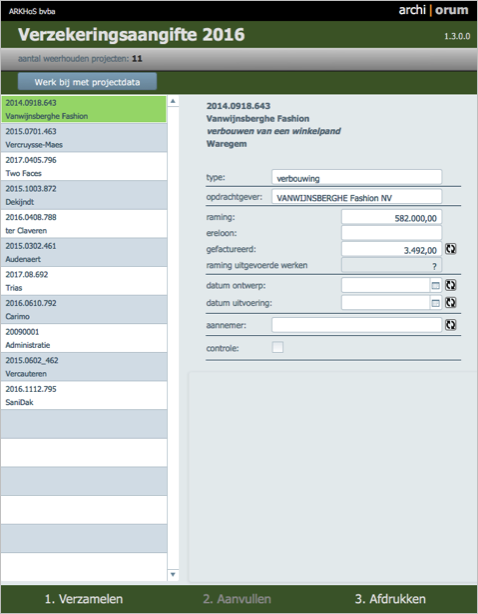The height and width of the screenshot is (614, 478).
Task: Click the raming uitgevoerde werken value field
Action: pyautogui.click(x=391, y=265)
